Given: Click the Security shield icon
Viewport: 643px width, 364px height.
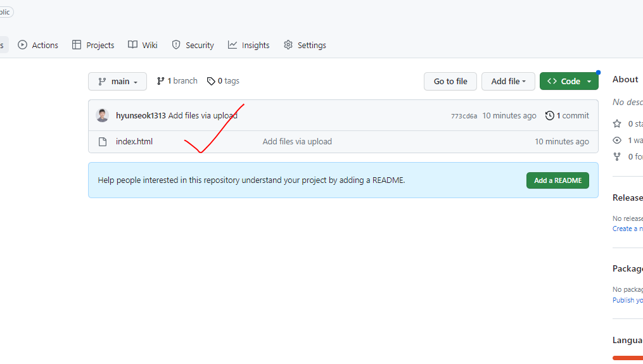Looking at the screenshot, I should click(x=176, y=45).
